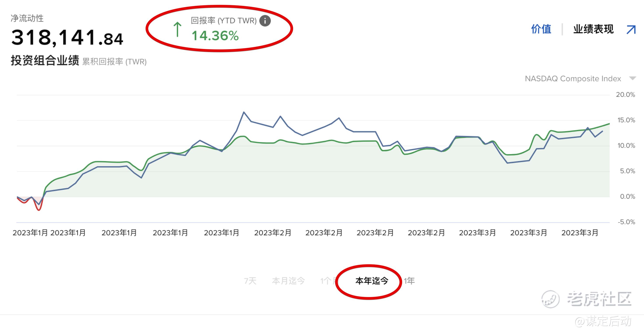The image size is (644, 336).
Task: Click the blue index line peak
Action: [x=244, y=112]
